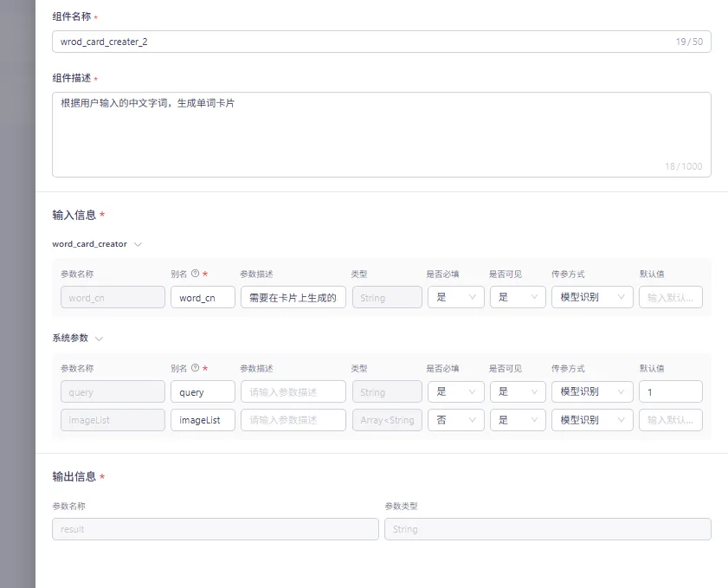Open the 是否必填 dropdown for imageList
Screen dimensions: 728x588
(x=456, y=420)
